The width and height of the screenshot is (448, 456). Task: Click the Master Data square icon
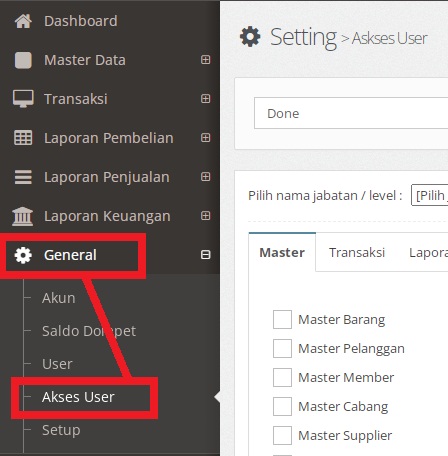[x=23, y=60]
